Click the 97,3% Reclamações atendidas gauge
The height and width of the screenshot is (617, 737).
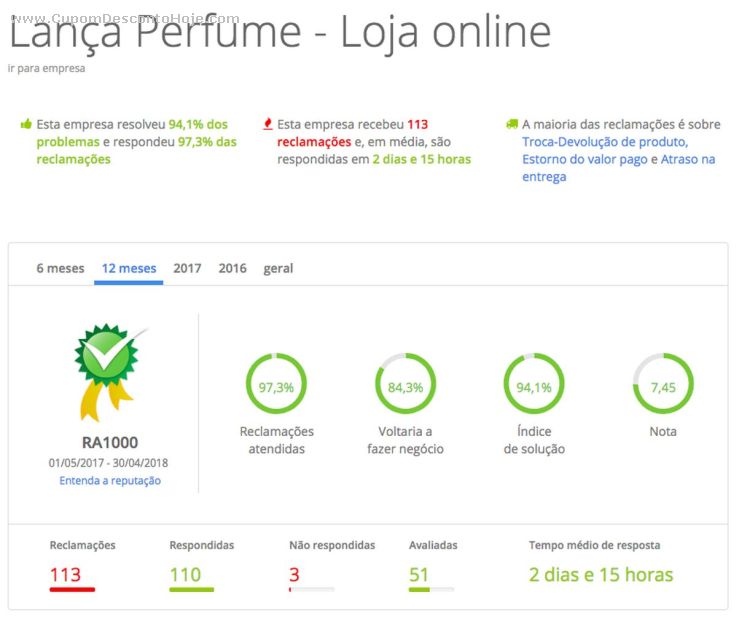click(276, 383)
